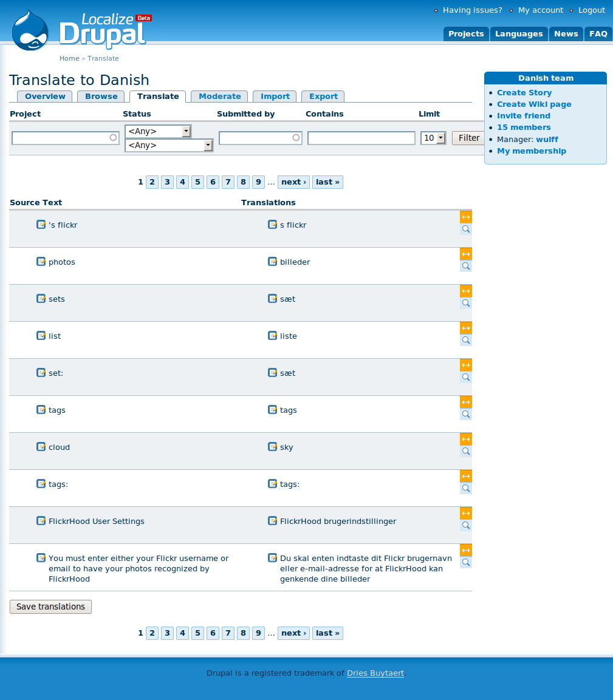Open the Languages main menu
Screen dimensions: 613x700
tap(519, 34)
